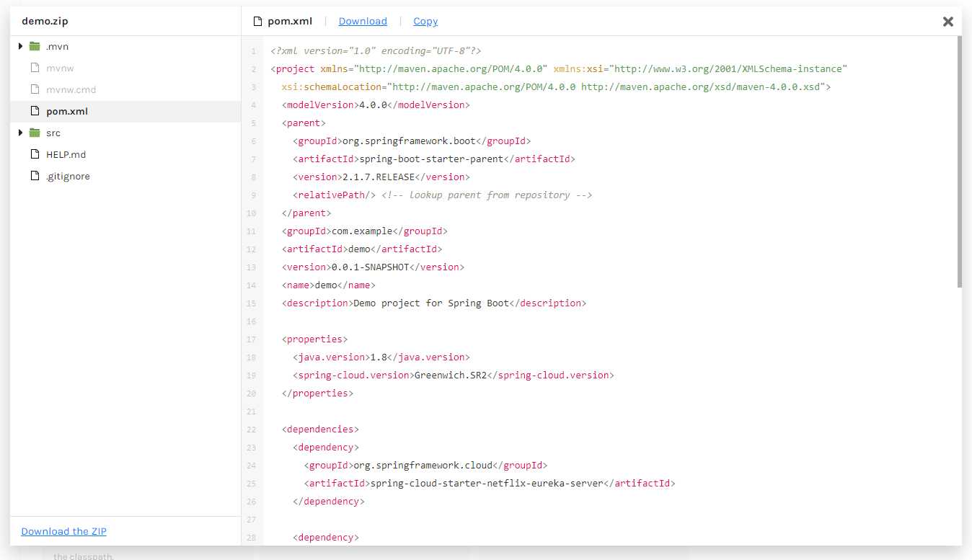Copy the pom.xml contents

point(425,22)
